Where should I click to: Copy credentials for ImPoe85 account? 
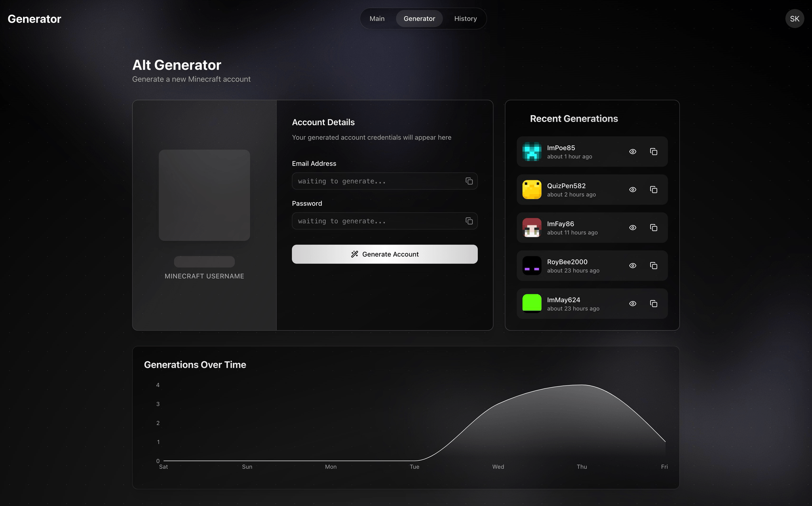click(x=653, y=152)
